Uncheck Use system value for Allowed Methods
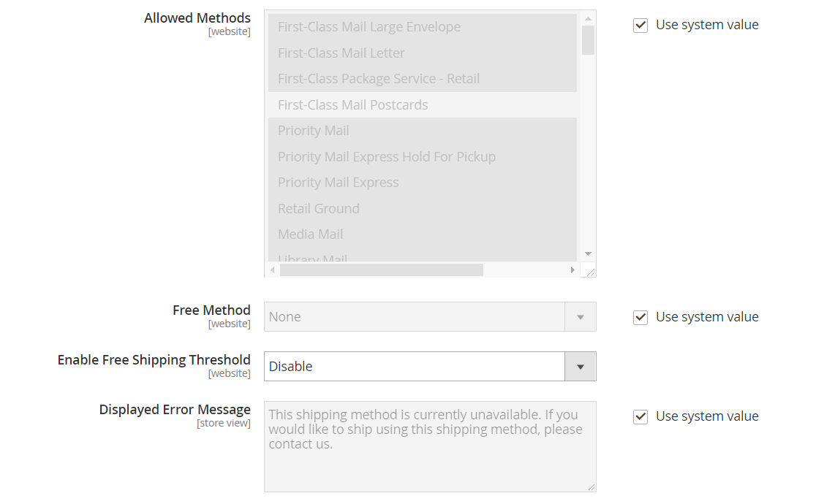 pyautogui.click(x=640, y=26)
